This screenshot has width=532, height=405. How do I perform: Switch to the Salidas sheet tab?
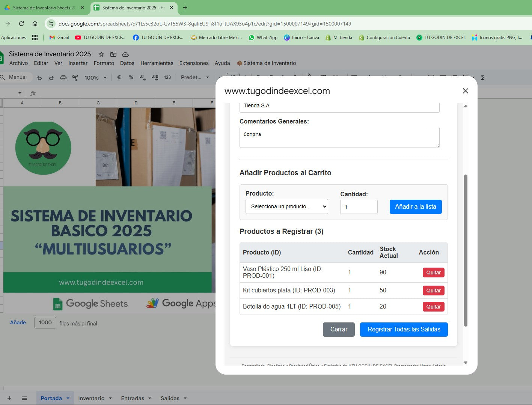click(170, 398)
